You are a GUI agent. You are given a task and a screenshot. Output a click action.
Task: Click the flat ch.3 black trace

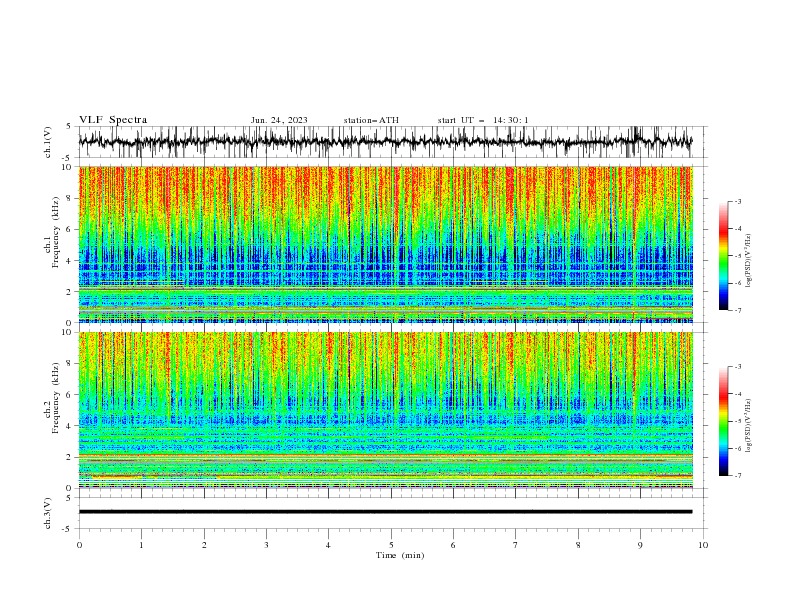tap(385, 512)
